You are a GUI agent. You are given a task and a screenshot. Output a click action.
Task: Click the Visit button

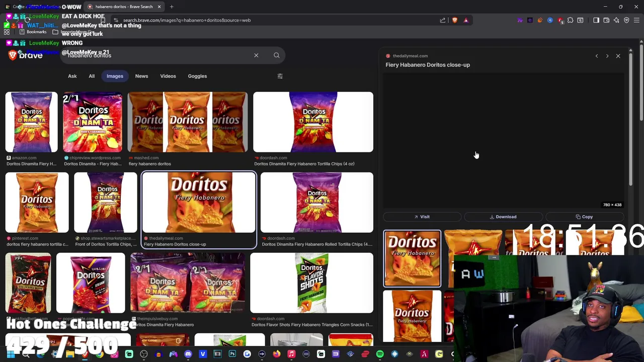pos(422,217)
